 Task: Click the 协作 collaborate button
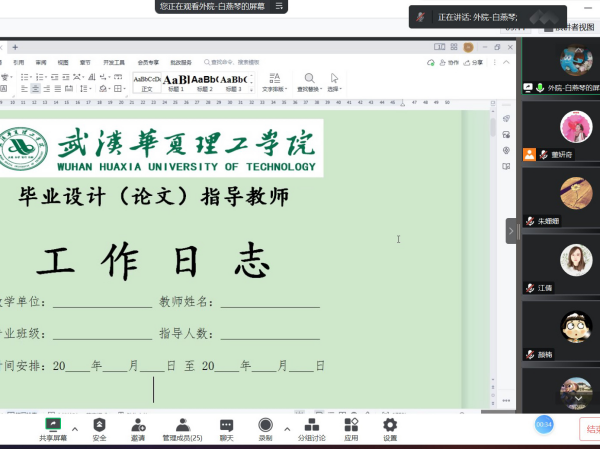(449, 62)
